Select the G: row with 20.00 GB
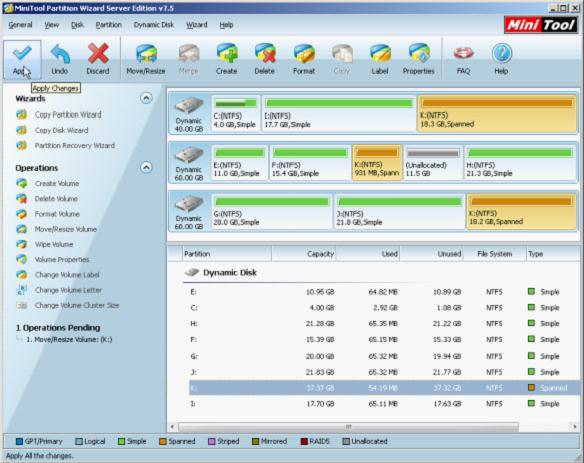The height and width of the screenshot is (463, 584). [384, 356]
